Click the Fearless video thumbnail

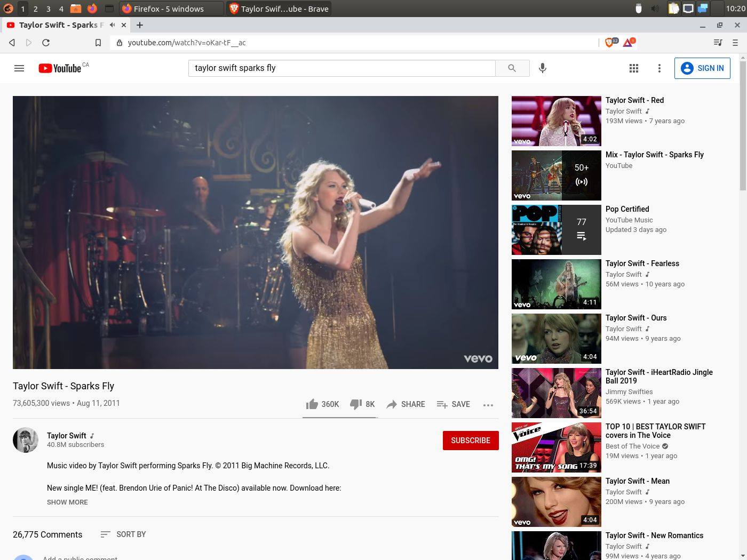tap(557, 284)
